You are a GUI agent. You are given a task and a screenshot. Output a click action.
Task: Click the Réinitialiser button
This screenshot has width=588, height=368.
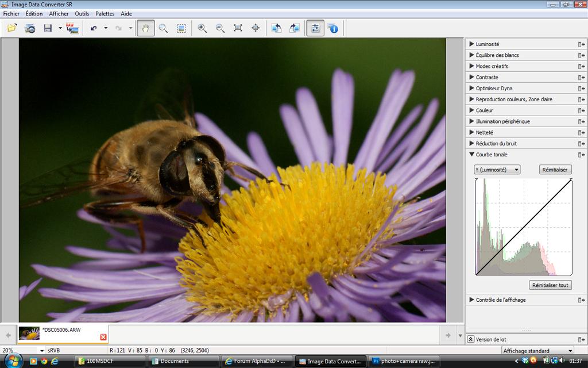tap(555, 170)
